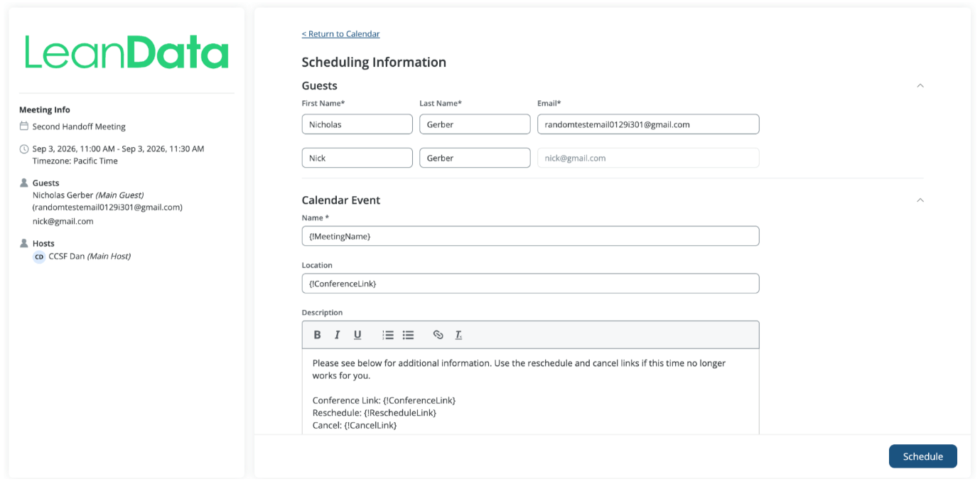This screenshot has width=980, height=484.
Task: Click the CD host avatar badge
Action: [39, 257]
